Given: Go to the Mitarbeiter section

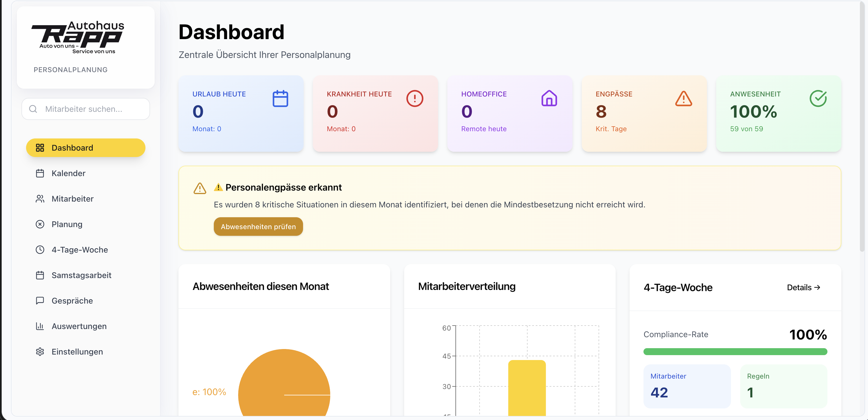Looking at the screenshot, I should [72, 199].
